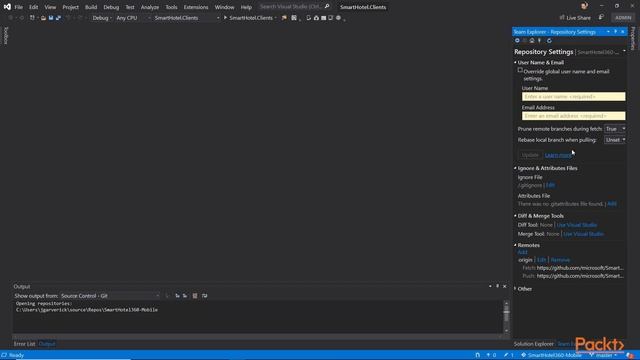Open SmartHotel360-Mobile repository in status bar
This screenshot has width=640, height=360.
[551, 355]
